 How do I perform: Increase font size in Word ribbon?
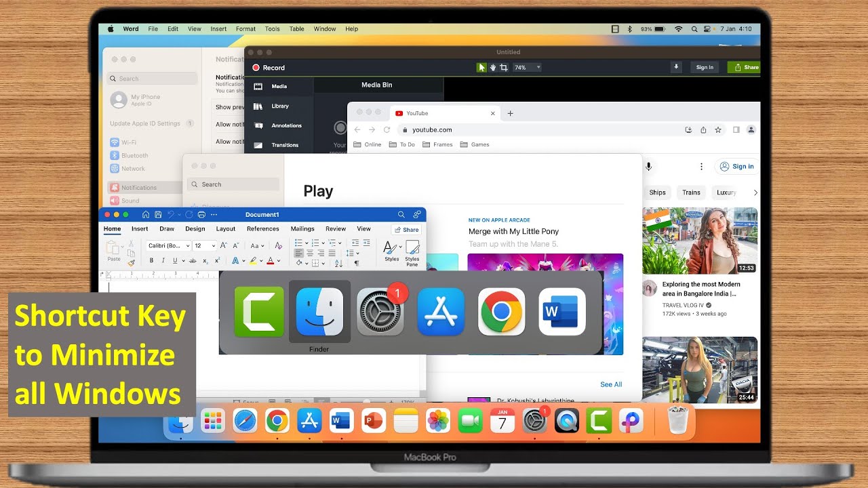[223, 245]
